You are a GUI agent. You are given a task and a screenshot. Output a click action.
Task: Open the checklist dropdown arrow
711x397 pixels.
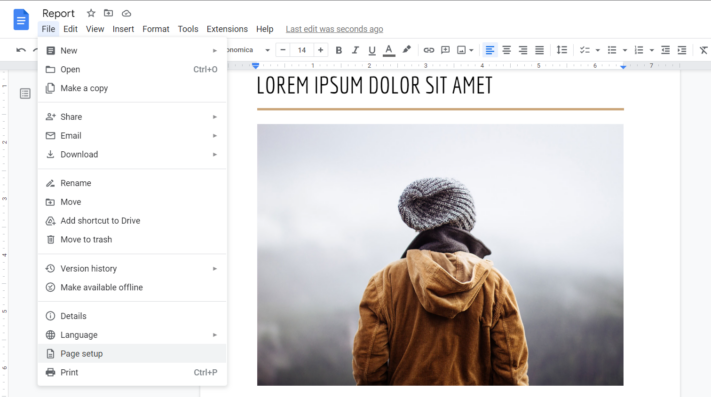click(598, 50)
